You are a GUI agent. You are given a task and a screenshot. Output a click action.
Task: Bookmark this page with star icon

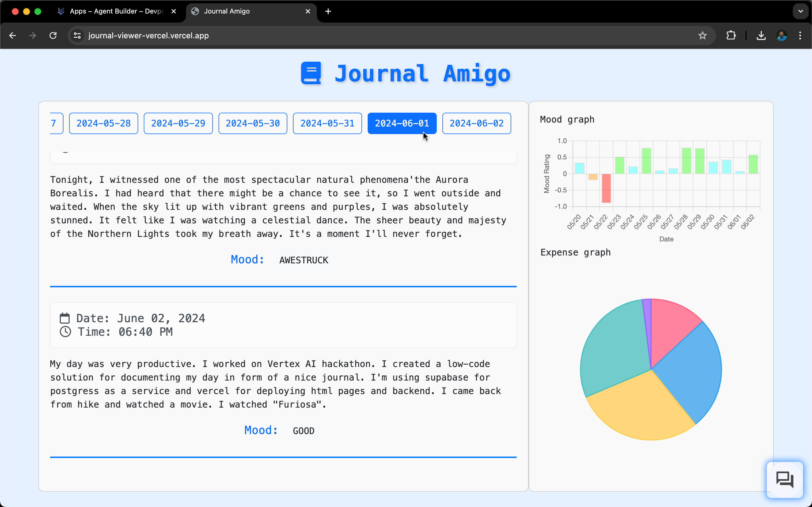(702, 35)
